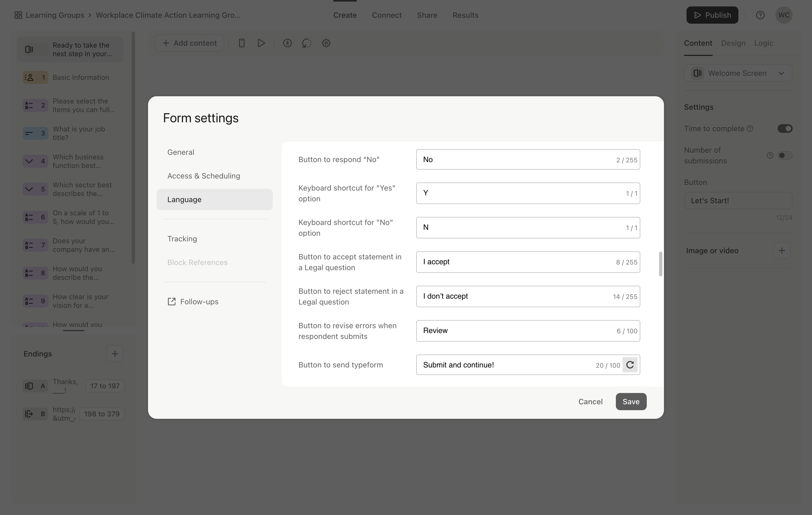Open Follow-ups external link

(x=193, y=302)
